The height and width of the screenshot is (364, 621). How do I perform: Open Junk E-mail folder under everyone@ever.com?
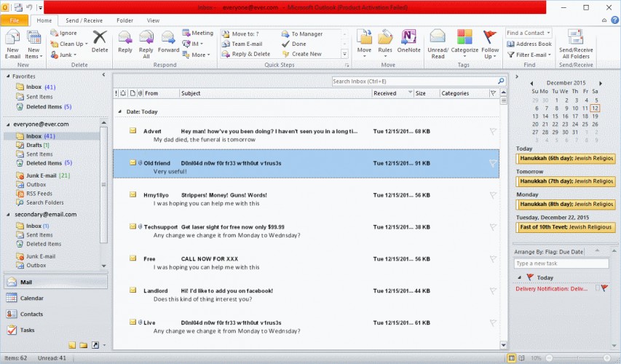(x=43, y=175)
